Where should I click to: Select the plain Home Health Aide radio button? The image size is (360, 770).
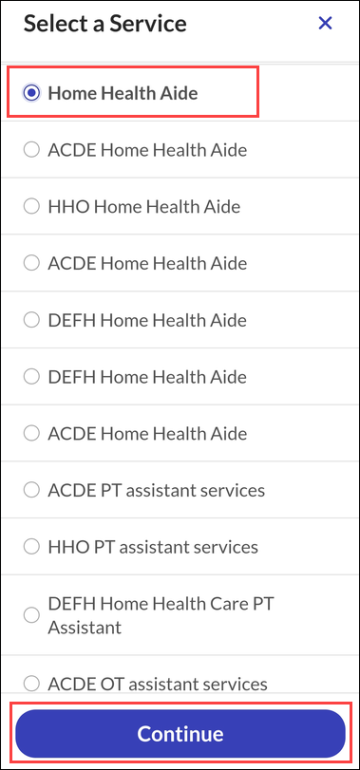tap(31, 93)
